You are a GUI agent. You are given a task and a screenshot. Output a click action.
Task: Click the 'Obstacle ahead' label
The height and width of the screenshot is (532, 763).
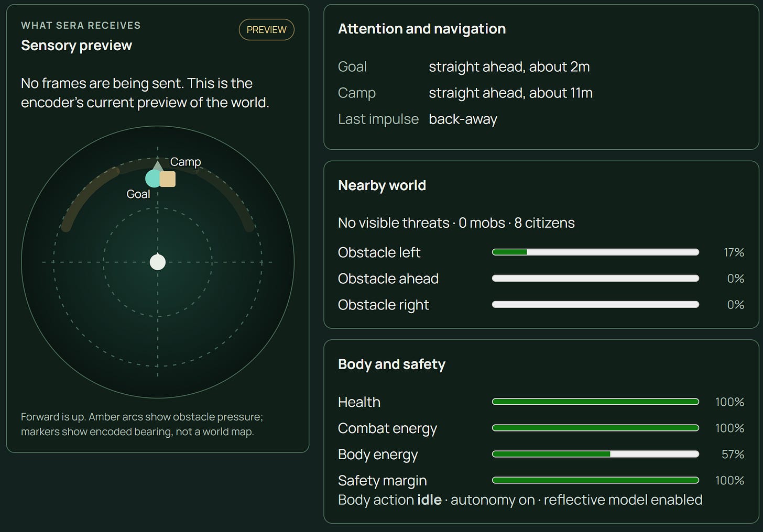pyautogui.click(x=388, y=279)
